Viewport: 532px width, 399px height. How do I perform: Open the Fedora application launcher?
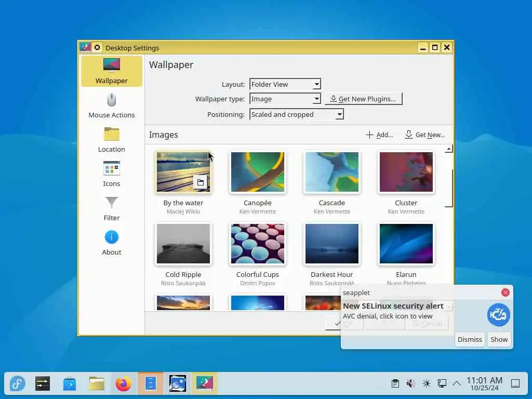click(18, 384)
